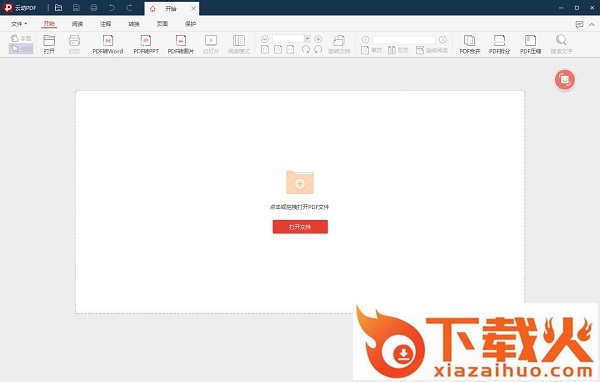Switch to 单页 single page view

pyautogui.click(x=372, y=50)
